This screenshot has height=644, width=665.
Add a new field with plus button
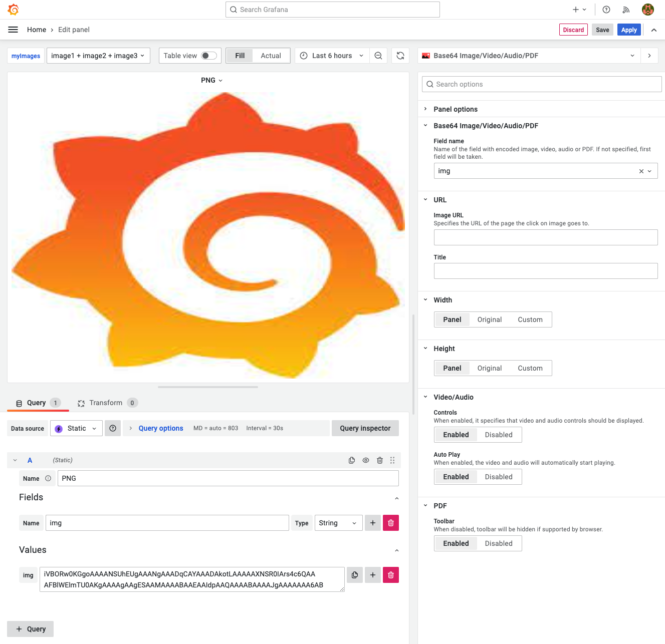pos(373,523)
